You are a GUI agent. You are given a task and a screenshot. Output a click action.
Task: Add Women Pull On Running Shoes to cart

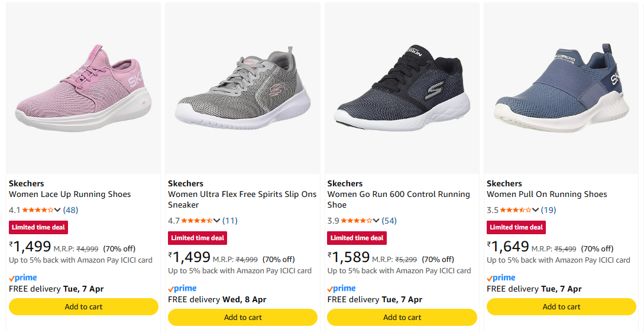pyautogui.click(x=561, y=306)
